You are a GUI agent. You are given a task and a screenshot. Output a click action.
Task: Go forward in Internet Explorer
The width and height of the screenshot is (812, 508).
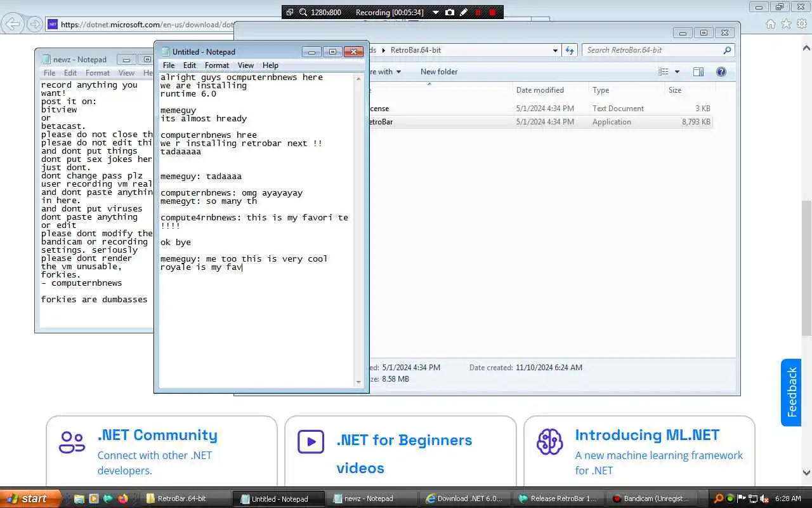pos(35,24)
